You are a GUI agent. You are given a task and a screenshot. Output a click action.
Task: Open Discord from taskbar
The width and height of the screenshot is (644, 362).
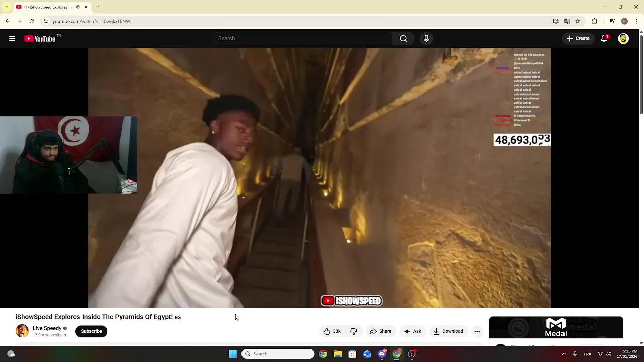click(x=382, y=354)
